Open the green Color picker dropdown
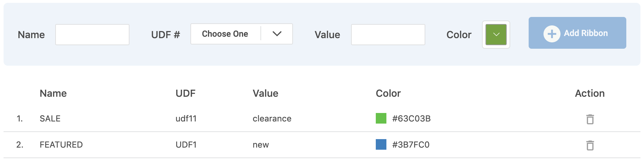The width and height of the screenshot is (644, 161). [x=496, y=35]
